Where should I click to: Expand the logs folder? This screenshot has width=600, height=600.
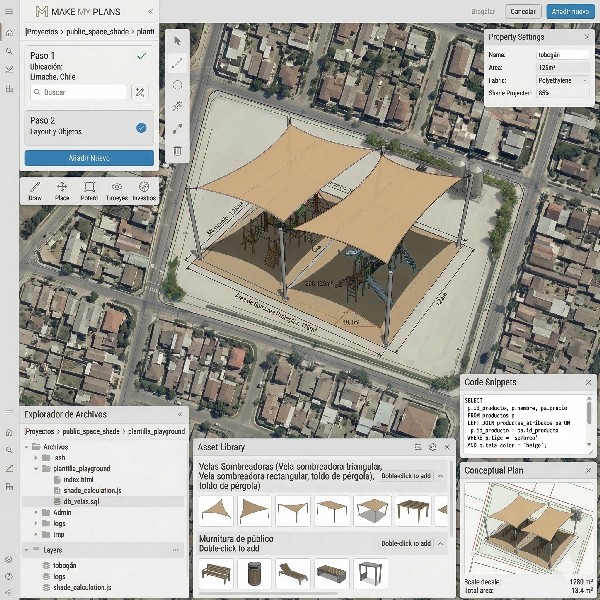click(36, 523)
